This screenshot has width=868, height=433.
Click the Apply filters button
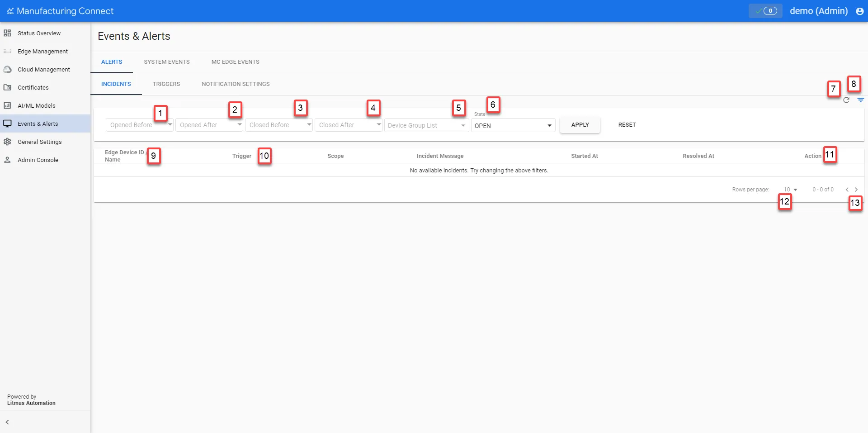[x=580, y=125]
